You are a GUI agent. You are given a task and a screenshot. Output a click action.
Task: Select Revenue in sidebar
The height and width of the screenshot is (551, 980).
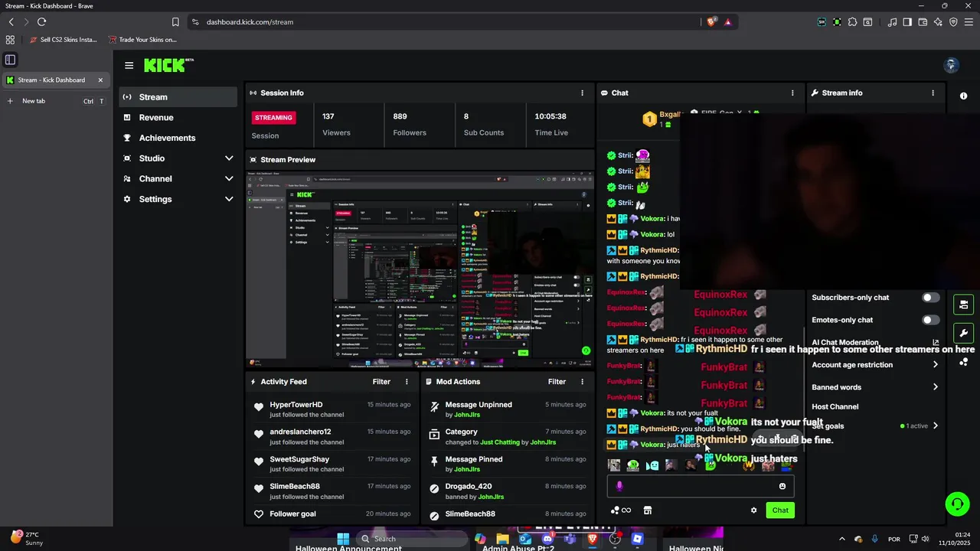click(x=178, y=117)
